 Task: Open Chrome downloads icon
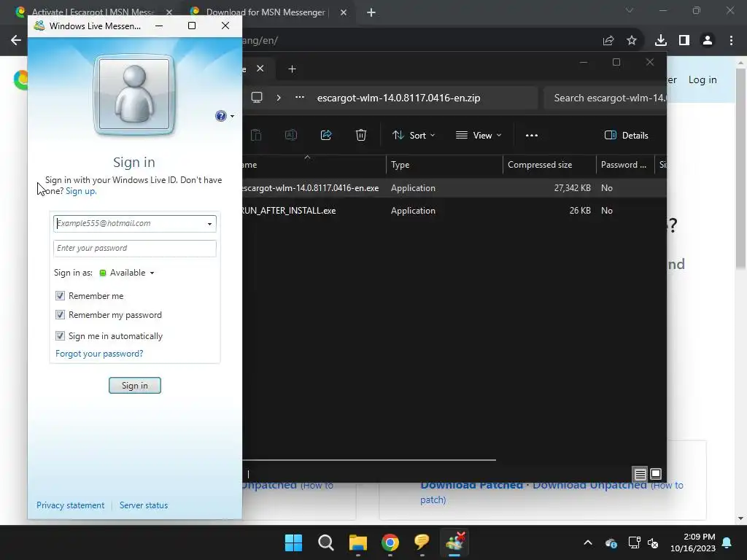pos(661,41)
